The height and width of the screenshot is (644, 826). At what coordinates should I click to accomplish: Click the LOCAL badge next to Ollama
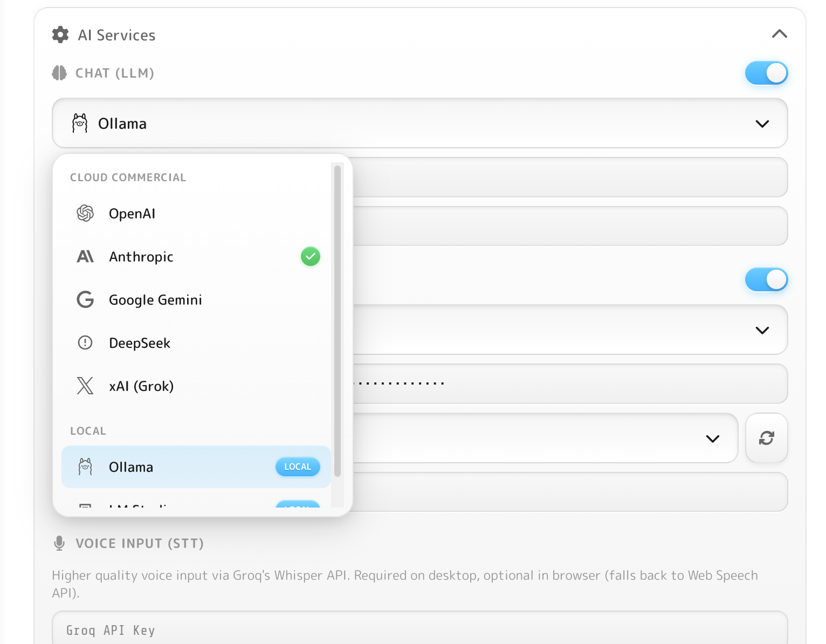pyautogui.click(x=298, y=467)
